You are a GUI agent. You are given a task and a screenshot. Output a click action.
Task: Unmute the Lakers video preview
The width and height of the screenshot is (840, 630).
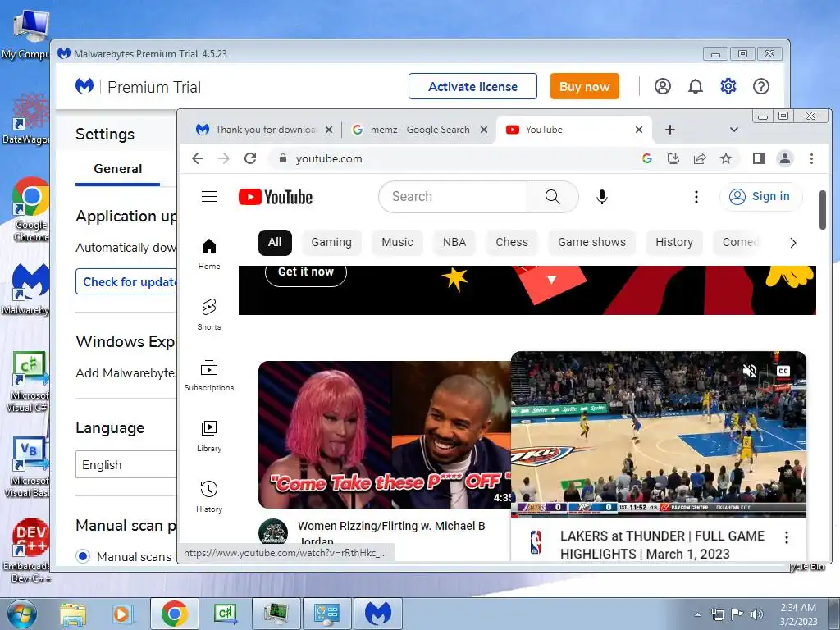click(750, 370)
